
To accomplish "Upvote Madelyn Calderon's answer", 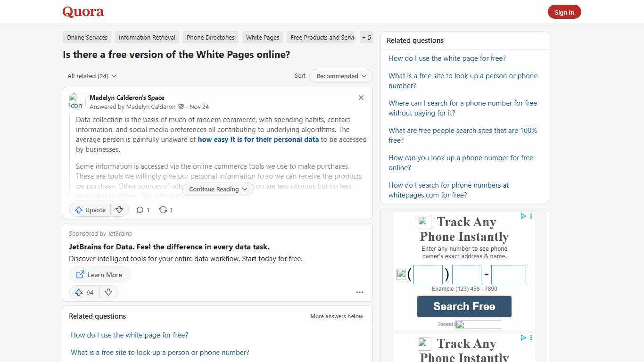I will click(x=90, y=210).
